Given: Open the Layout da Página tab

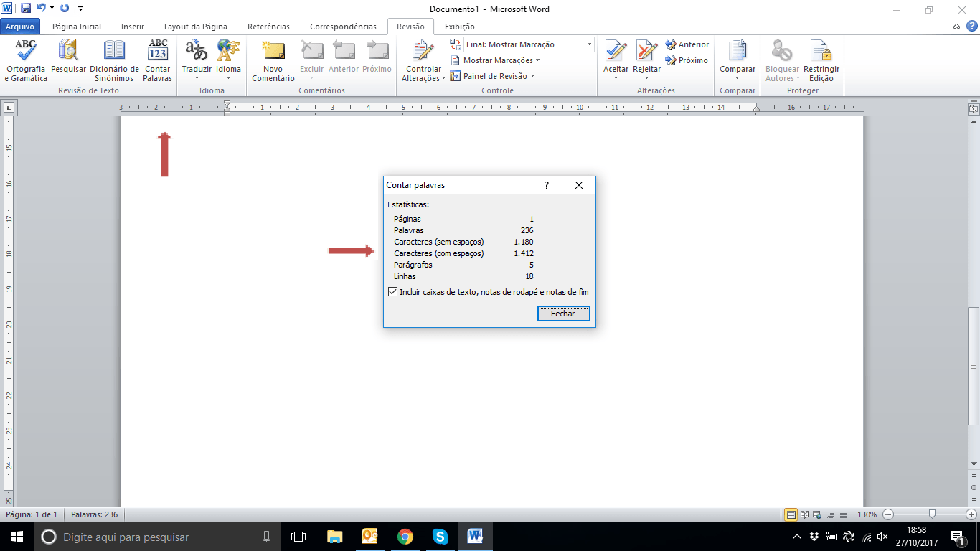Looking at the screenshot, I should pyautogui.click(x=195, y=27).
